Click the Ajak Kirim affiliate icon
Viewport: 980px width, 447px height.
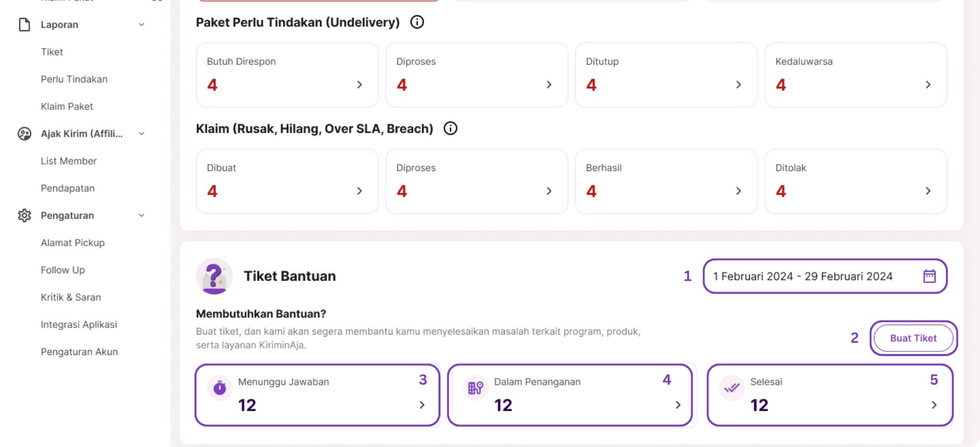click(24, 134)
